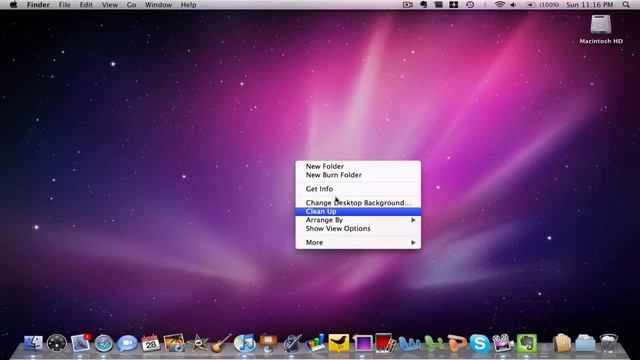This screenshot has width=640, height=360.
Task: Open the File menu
Action: [x=64, y=5]
